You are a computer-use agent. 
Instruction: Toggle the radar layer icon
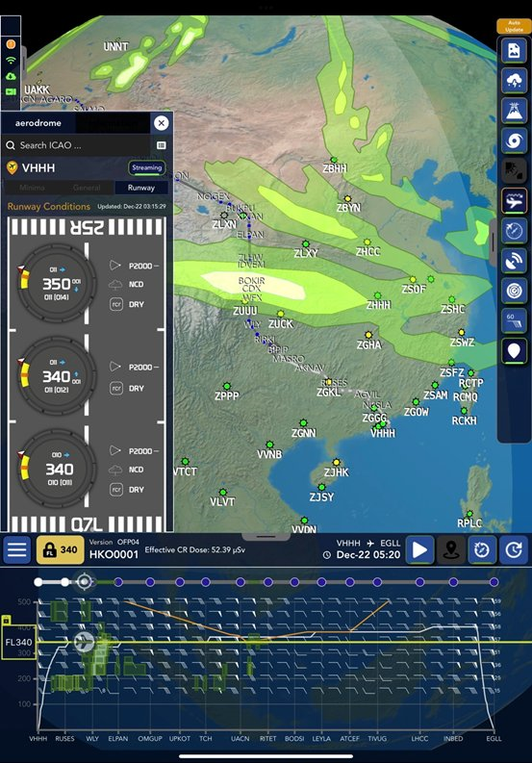pos(514,291)
